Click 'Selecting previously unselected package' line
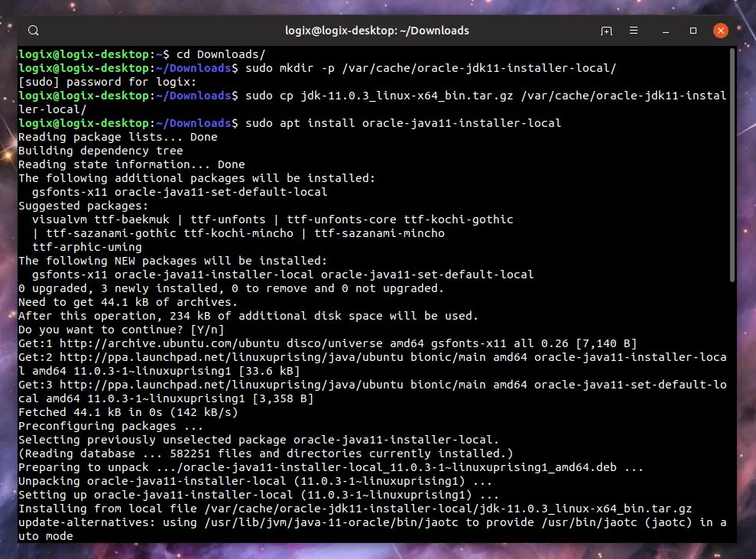The height and width of the screenshot is (559, 756). (x=258, y=440)
